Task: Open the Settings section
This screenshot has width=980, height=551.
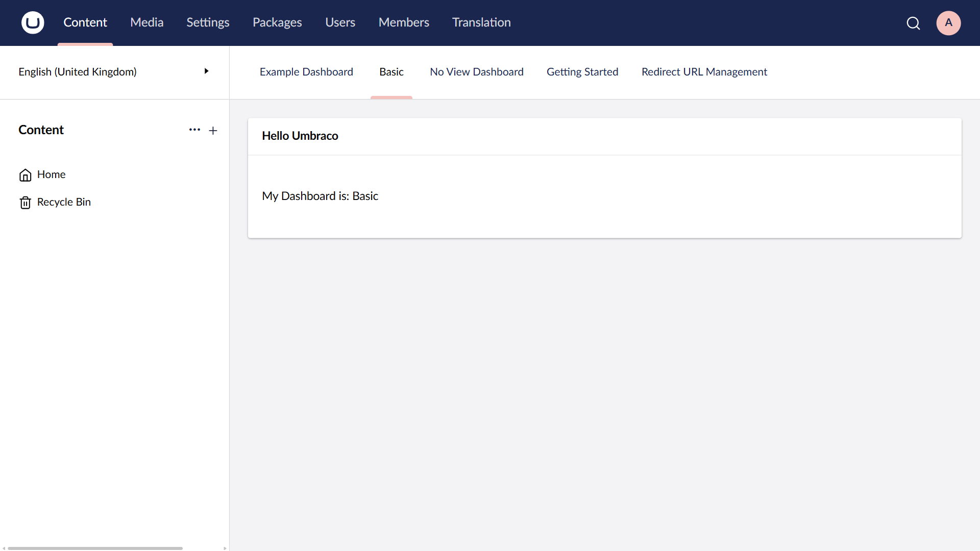Action: click(208, 22)
